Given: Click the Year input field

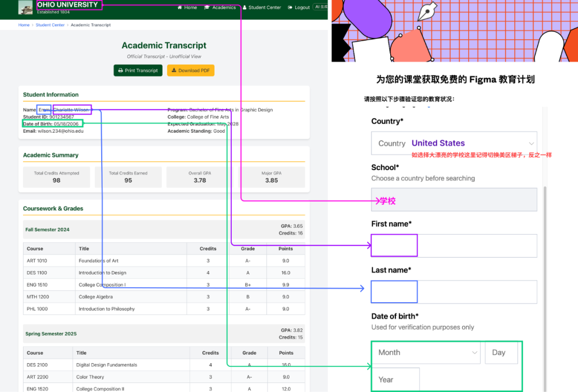Looking at the screenshot, I should click(396, 380).
